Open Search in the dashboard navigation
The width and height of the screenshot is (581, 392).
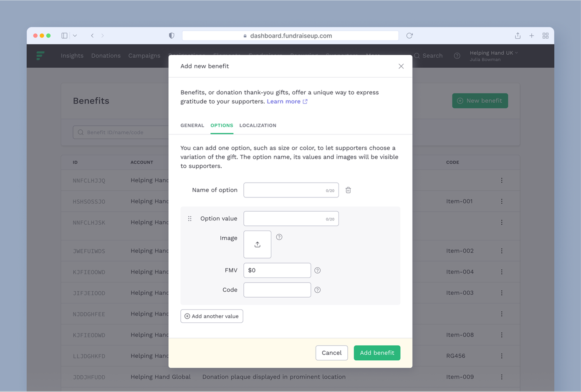[x=428, y=56]
